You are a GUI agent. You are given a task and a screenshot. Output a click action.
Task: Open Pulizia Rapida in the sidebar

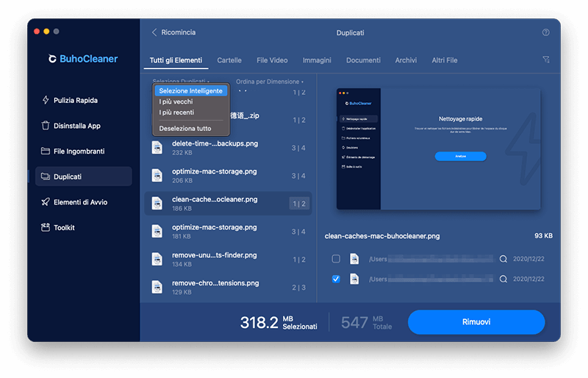(x=69, y=100)
